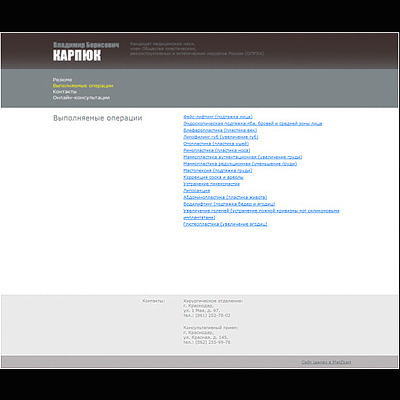Visit the Отопластика (пластика ушей) link
The image size is (400, 400).
tap(216, 144)
